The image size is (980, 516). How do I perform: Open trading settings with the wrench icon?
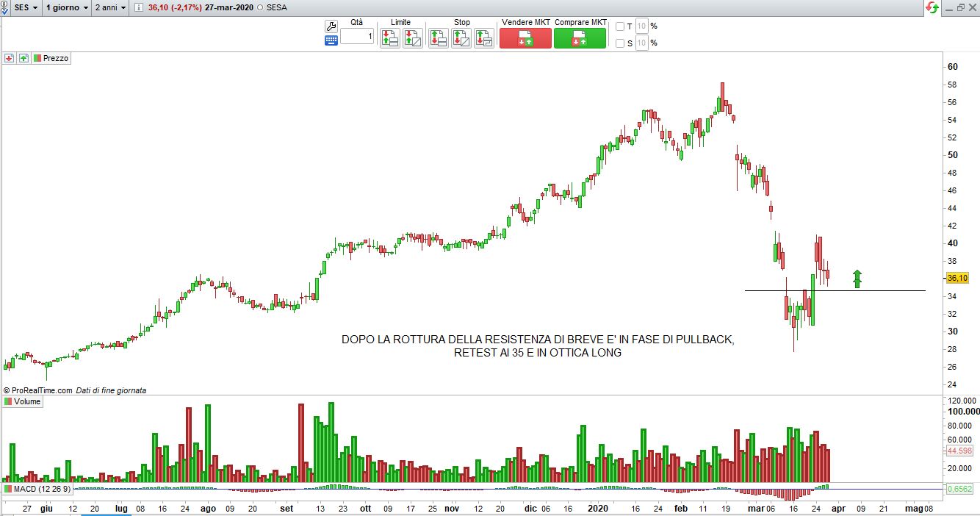pos(331,26)
